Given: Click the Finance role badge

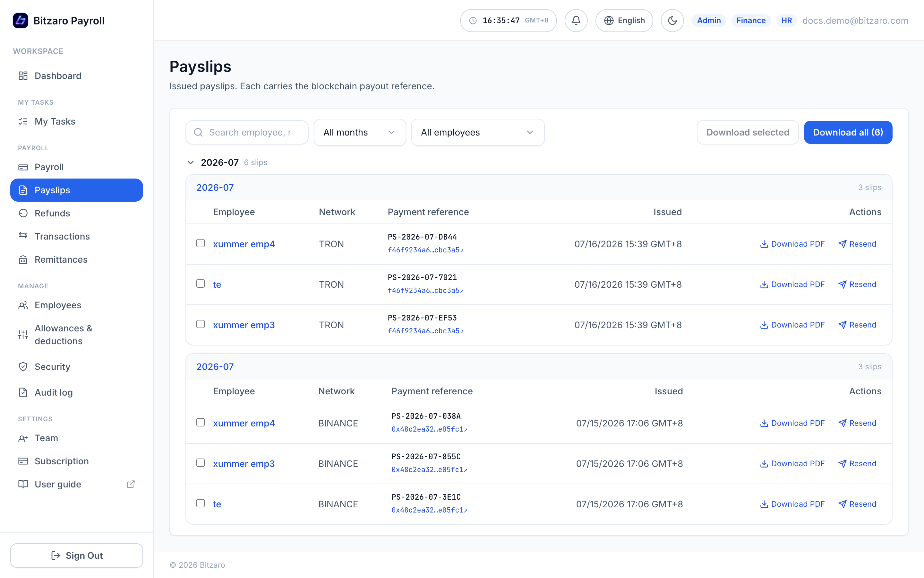Looking at the screenshot, I should (x=751, y=21).
